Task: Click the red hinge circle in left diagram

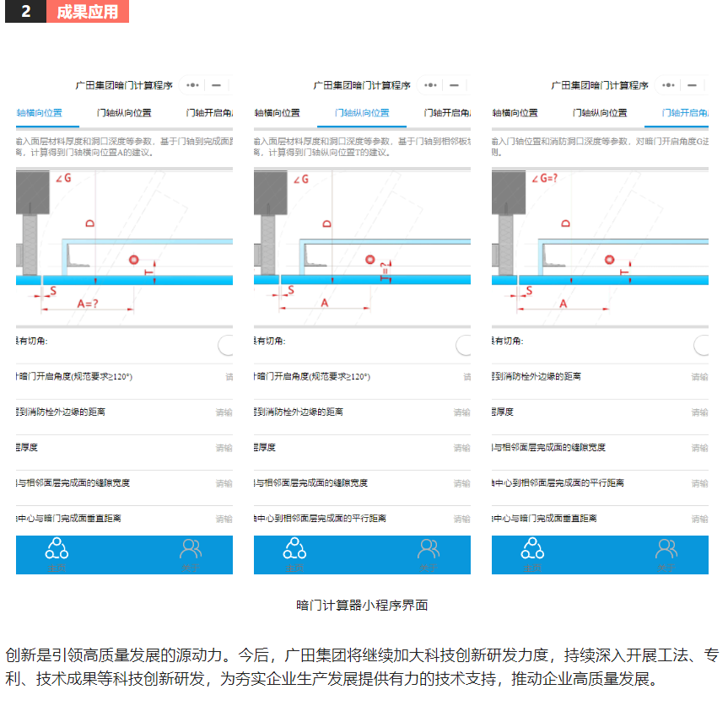Action: point(132,260)
